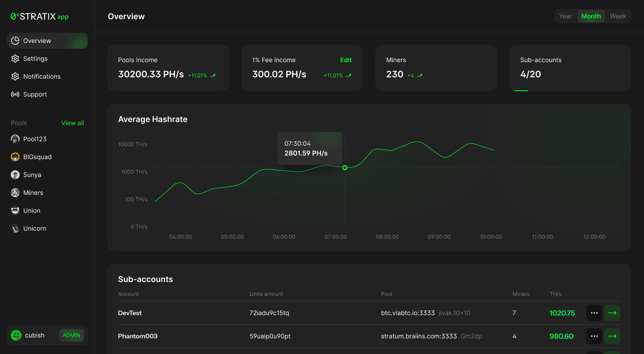Click the Notifications sliders icon
This screenshot has height=354, width=644.
(x=15, y=76)
